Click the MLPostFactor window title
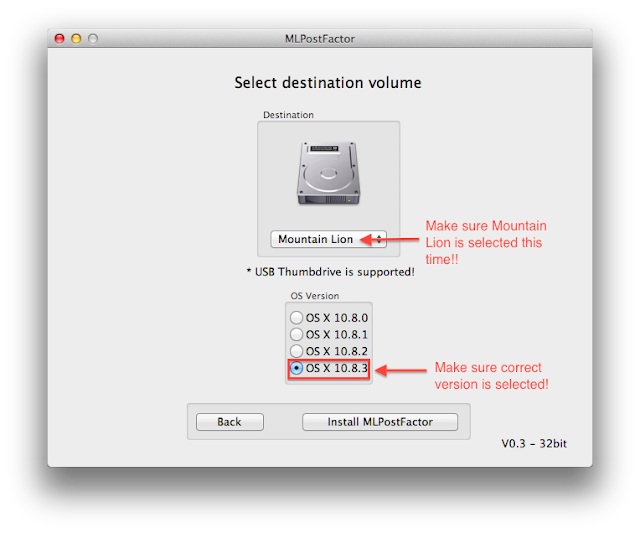The image size is (640, 533). (320, 39)
